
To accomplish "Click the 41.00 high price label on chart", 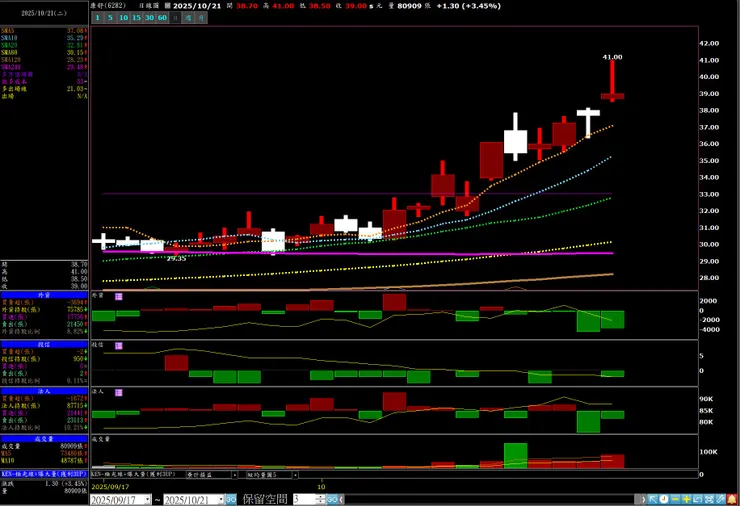I will [x=612, y=57].
